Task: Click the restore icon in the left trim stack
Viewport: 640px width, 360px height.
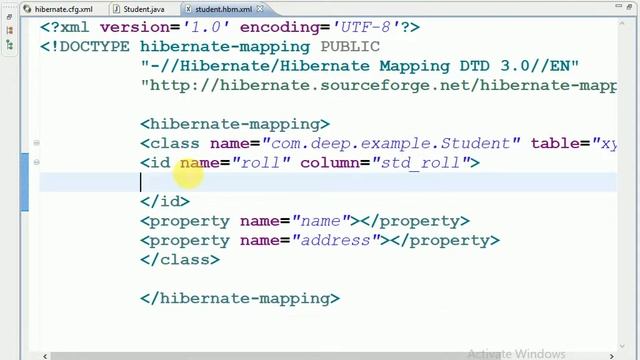Action: pyautogui.click(x=9, y=17)
